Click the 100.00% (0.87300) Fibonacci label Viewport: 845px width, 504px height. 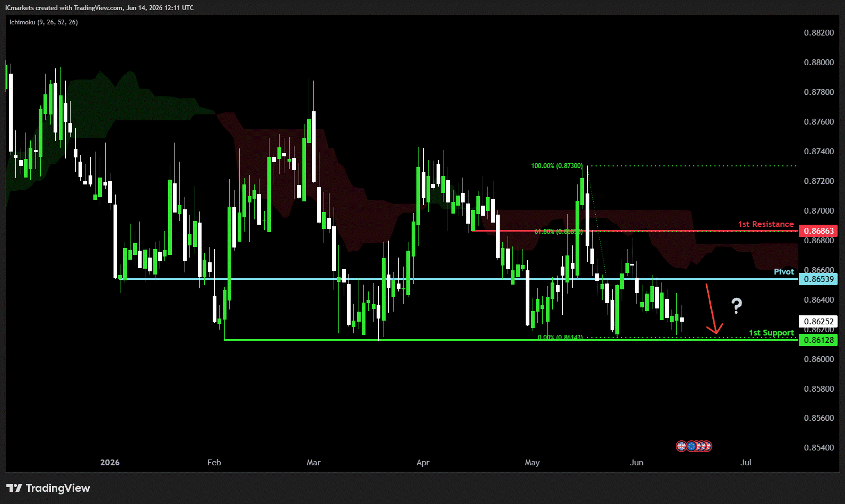click(x=556, y=166)
